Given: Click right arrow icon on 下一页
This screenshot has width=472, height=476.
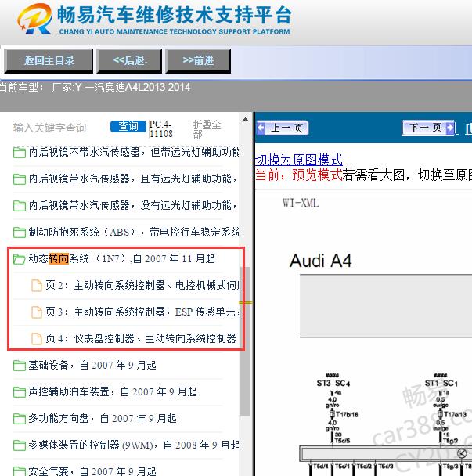Looking at the screenshot, I should tap(450, 128).
